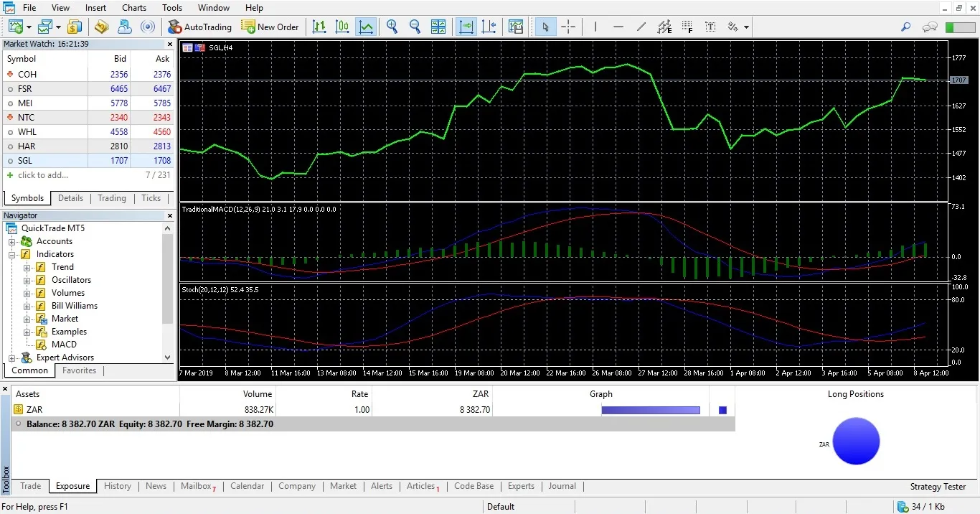Screen dimensions: 980x514
Task: Select the vertical line drawing tool
Action: (x=595, y=27)
